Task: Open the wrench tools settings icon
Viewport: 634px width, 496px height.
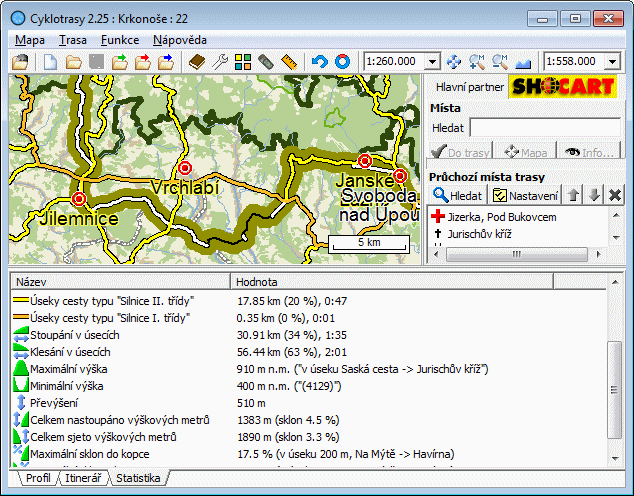Action: click(x=220, y=62)
